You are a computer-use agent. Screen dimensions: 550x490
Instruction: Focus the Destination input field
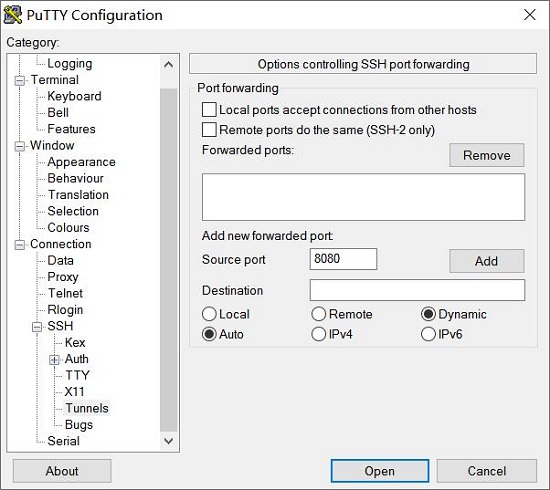tap(417, 290)
